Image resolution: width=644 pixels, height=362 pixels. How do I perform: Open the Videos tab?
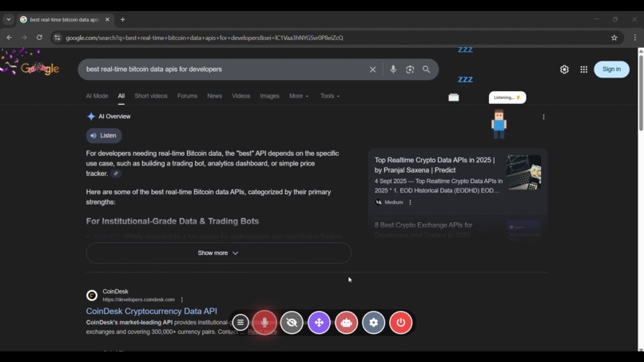tap(241, 96)
